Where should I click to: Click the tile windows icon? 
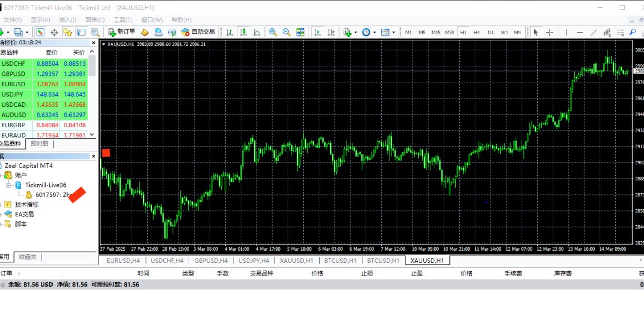pyautogui.click(x=300, y=32)
